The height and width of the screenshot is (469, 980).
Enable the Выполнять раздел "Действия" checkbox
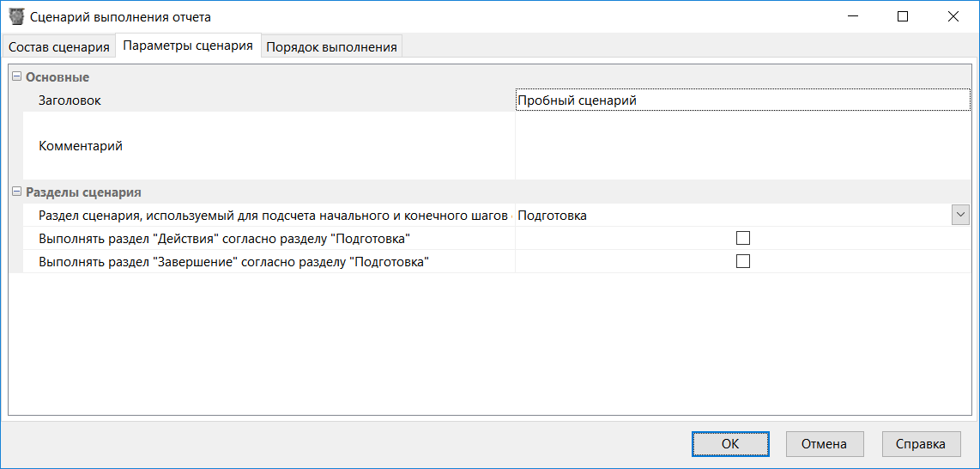pyautogui.click(x=742, y=238)
